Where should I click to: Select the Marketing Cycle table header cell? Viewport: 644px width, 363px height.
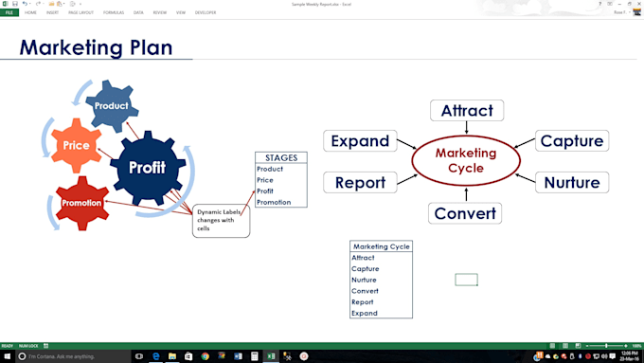(381, 246)
